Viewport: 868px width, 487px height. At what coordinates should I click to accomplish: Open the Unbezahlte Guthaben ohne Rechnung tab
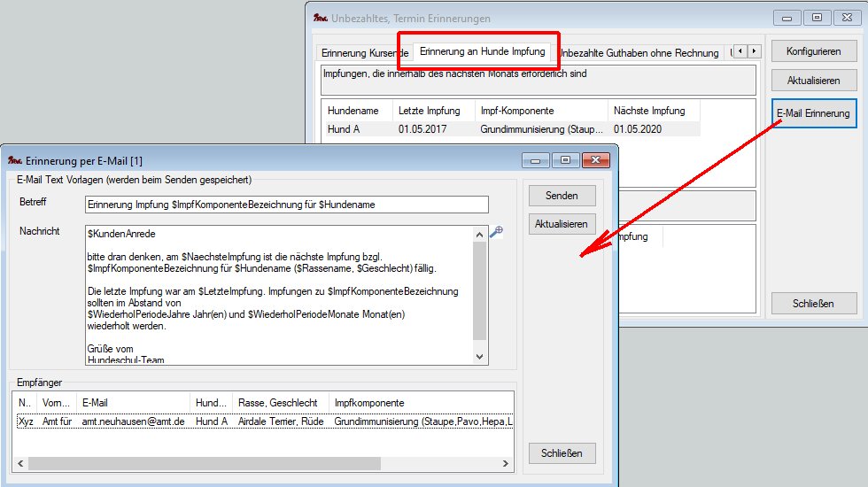pos(639,53)
